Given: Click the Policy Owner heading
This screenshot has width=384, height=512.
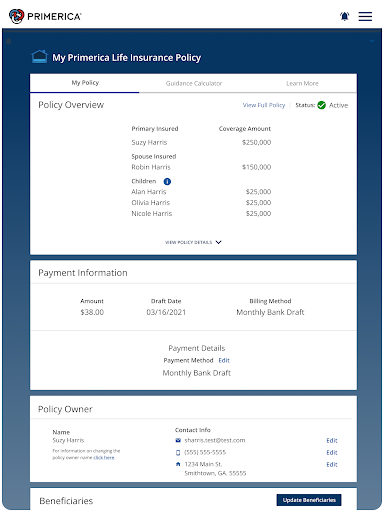Looking at the screenshot, I should [65, 409].
